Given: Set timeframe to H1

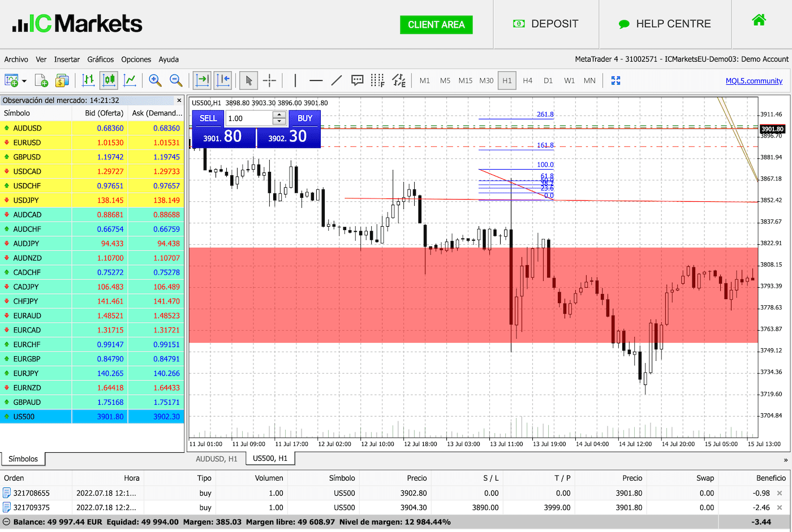Looking at the screenshot, I should coord(507,81).
